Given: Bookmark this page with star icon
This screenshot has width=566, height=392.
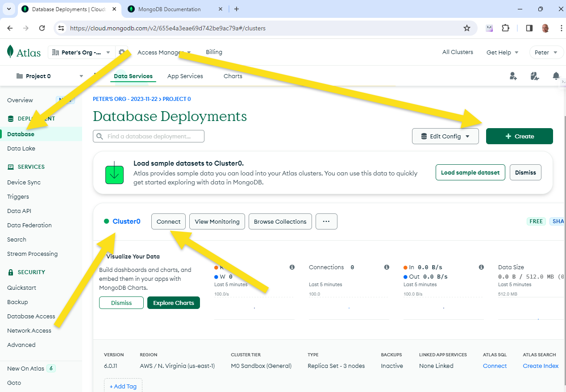Looking at the screenshot, I should 467,28.
